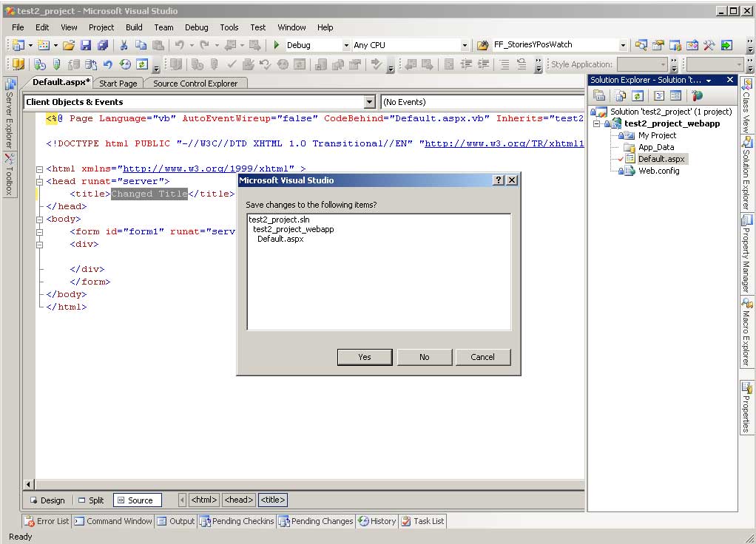Click the dialog's Help question mark button
The image size is (756, 544).
click(499, 180)
